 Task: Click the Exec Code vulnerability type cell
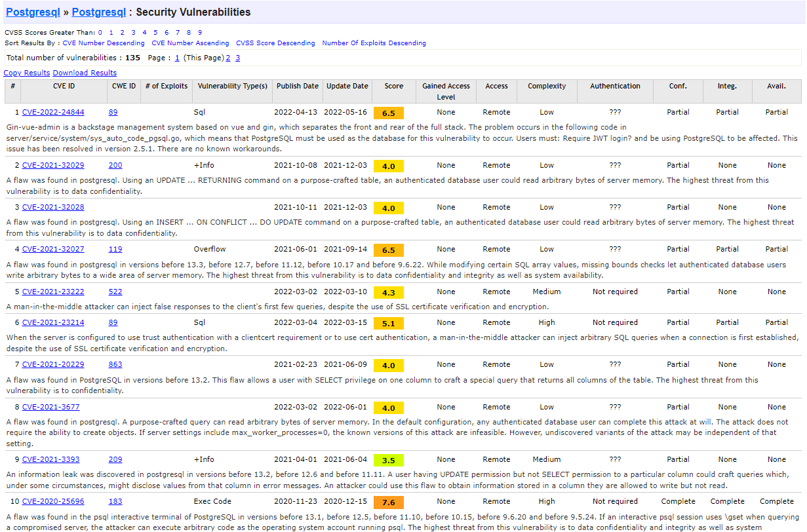pyautogui.click(x=212, y=501)
